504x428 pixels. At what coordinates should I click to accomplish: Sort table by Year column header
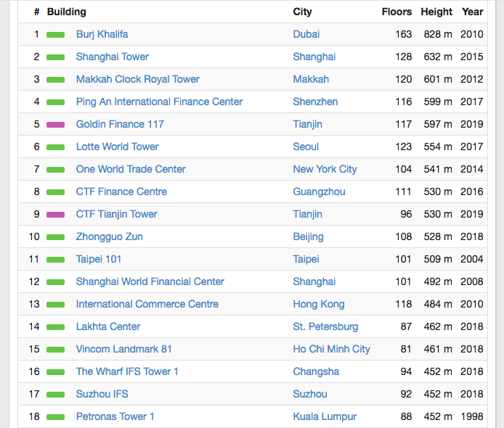click(x=472, y=12)
